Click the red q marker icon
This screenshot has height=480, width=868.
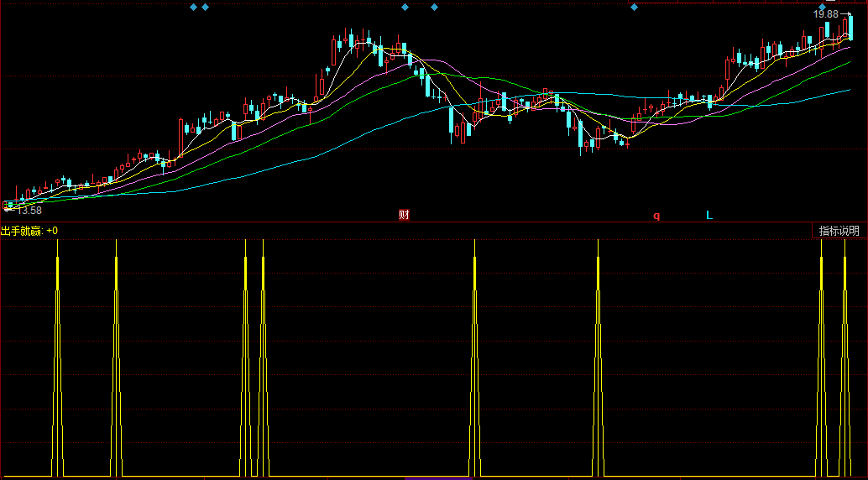click(x=656, y=216)
